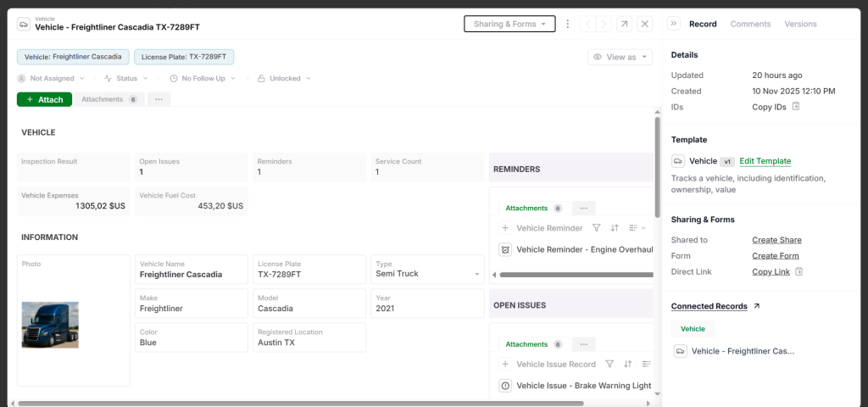Image resolution: width=868 pixels, height=407 pixels.
Task: Switch to the Record tab
Action: tap(703, 24)
